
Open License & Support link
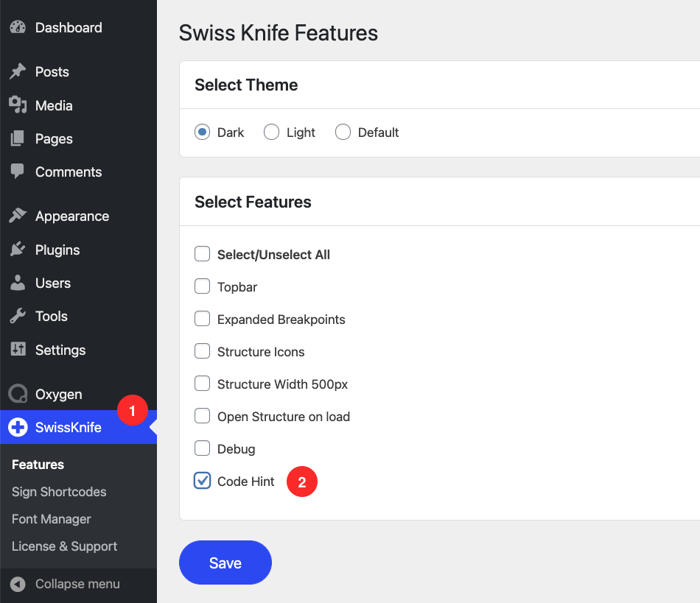pos(64,546)
